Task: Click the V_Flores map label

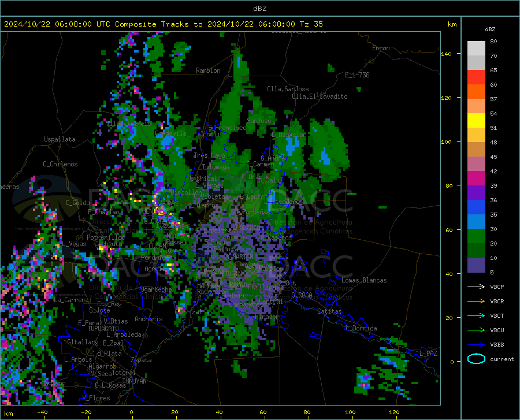Action: (96, 398)
